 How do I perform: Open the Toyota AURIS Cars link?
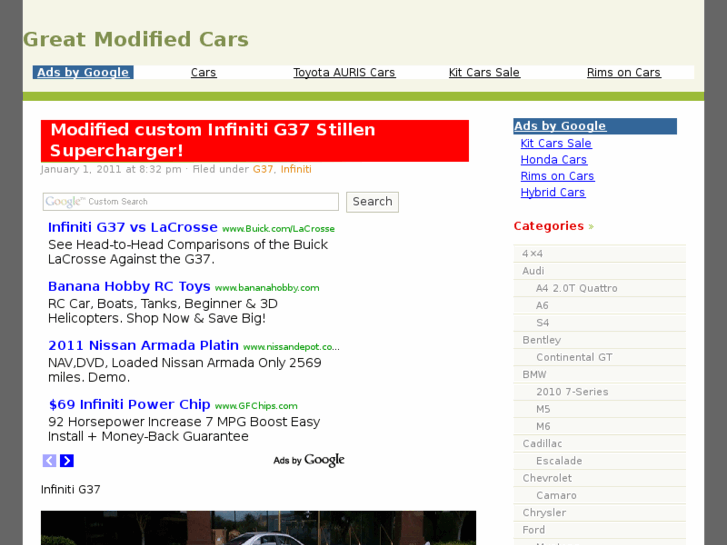(x=344, y=72)
